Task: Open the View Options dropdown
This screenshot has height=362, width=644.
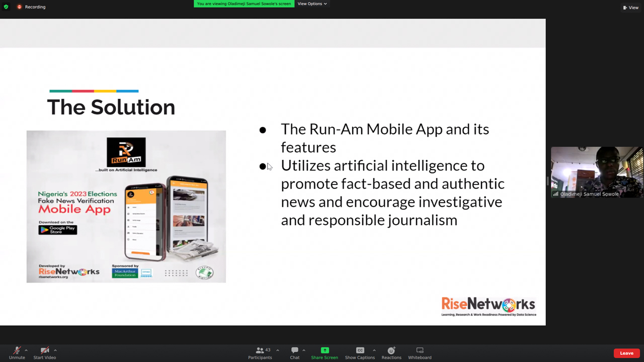Action: (312, 4)
